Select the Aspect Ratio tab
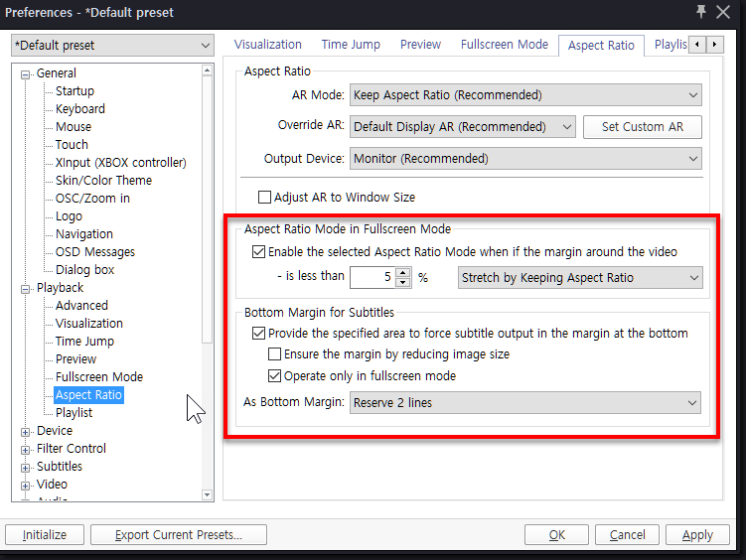Viewport: 746px width, 560px height. [601, 46]
